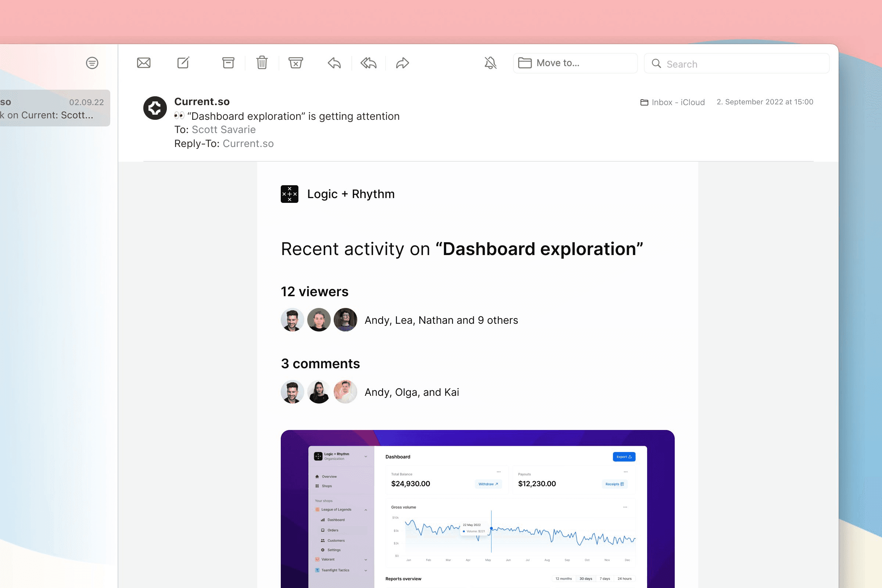Toggle the message filter icon
Viewport: 882px width, 588px height.
92,63
